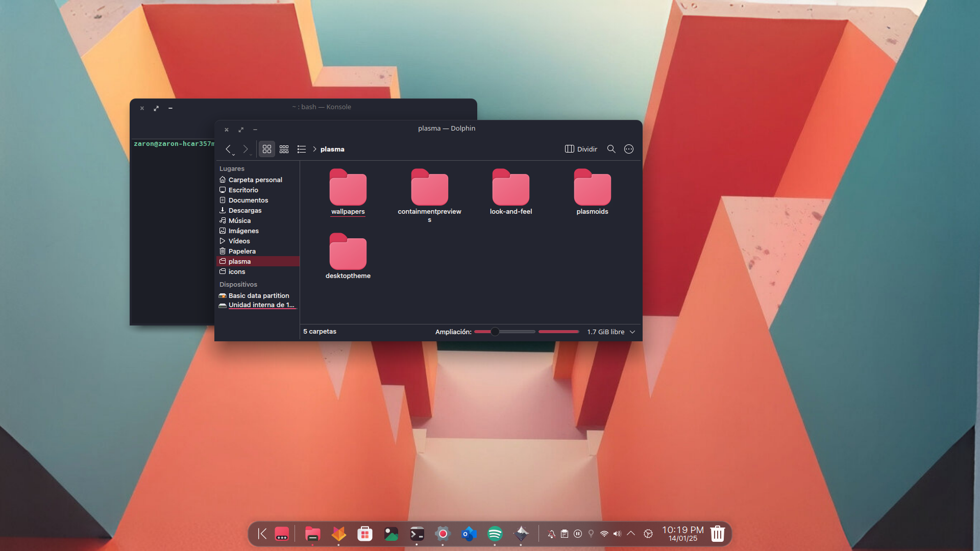The image size is (980, 551).
Task: Open the Dolphin search tool
Action: [611, 149]
